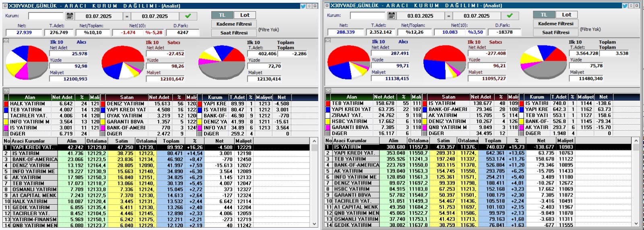Click the Net value 288.339 field

346,32
